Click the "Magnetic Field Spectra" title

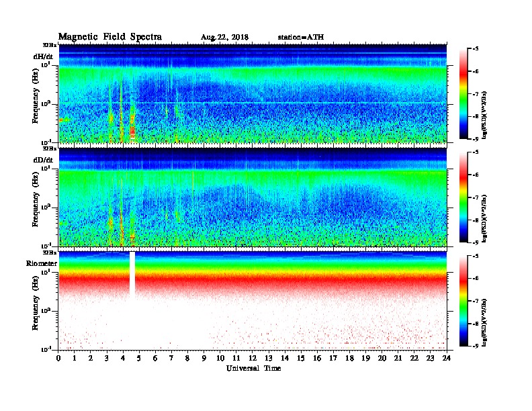click(110, 37)
